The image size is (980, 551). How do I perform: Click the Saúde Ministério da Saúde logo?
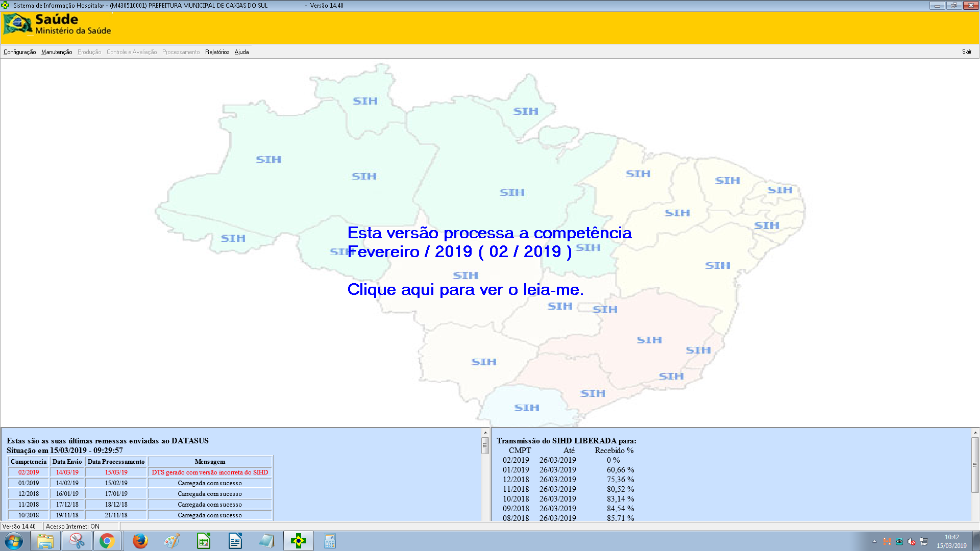pyautogui.click(x=56, y=26)
